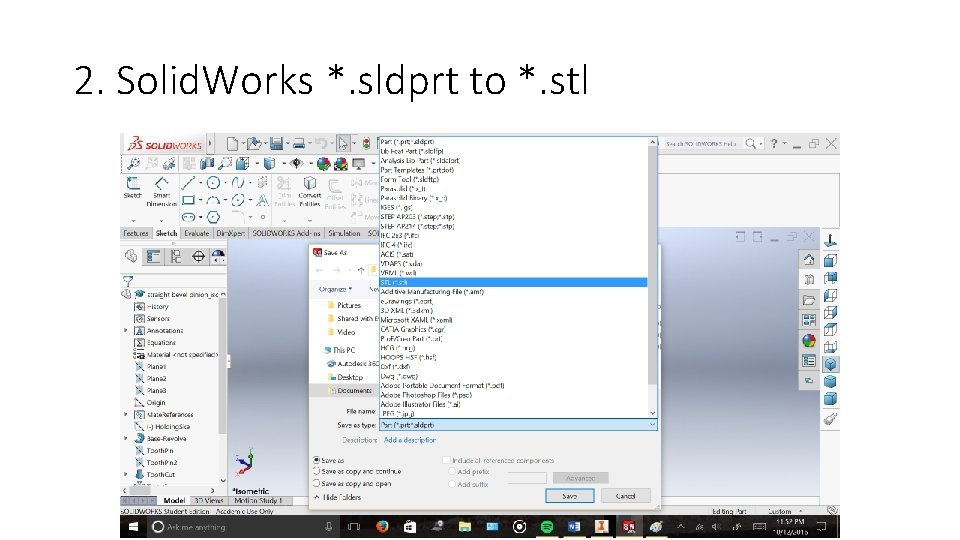
Task: Switch to the Features ribbon tab
Action: [135, 233]
